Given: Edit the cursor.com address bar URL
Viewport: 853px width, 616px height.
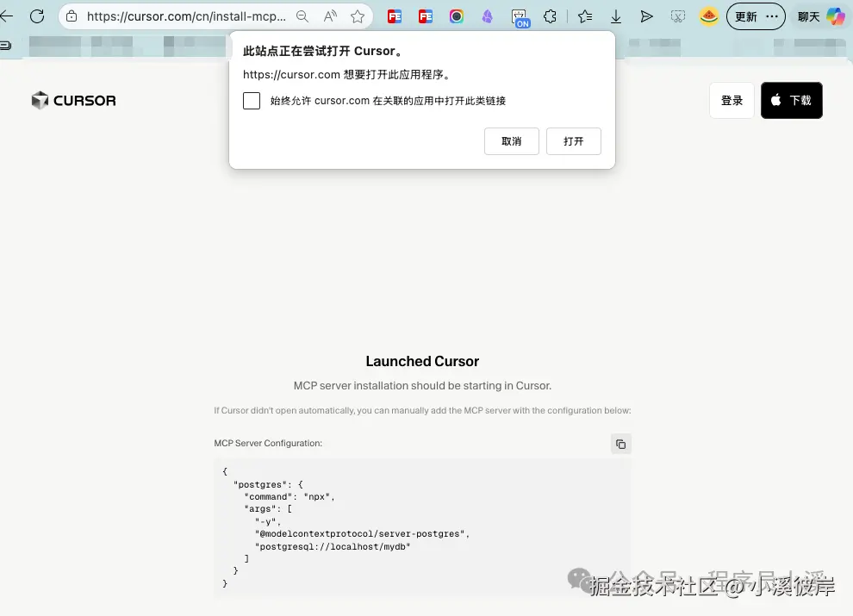Looking at the screenshot, I should pos(186,16).
